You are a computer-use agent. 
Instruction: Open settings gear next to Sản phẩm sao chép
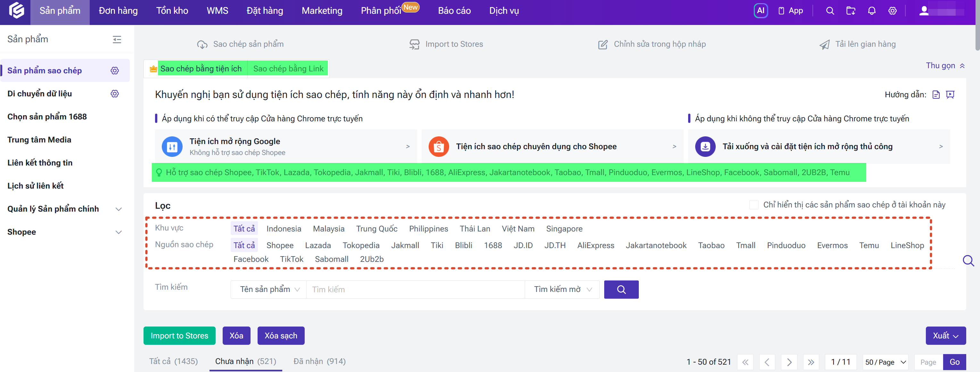[x=114, y=71]
